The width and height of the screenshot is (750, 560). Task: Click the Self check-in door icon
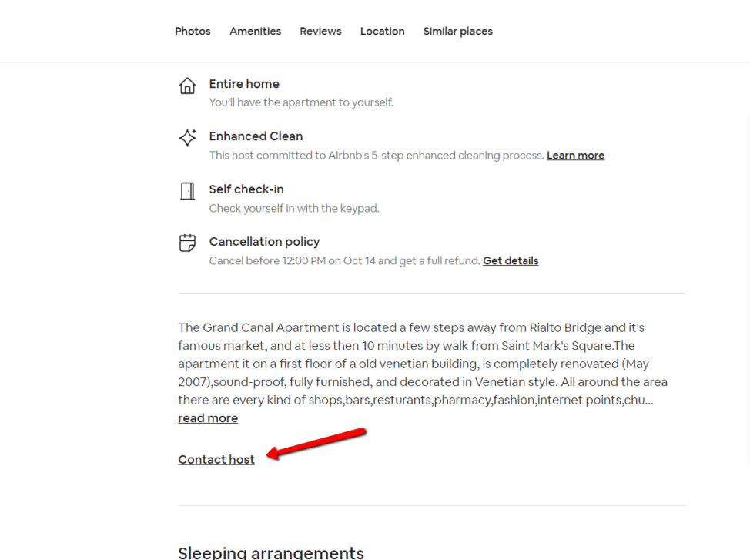187,191
